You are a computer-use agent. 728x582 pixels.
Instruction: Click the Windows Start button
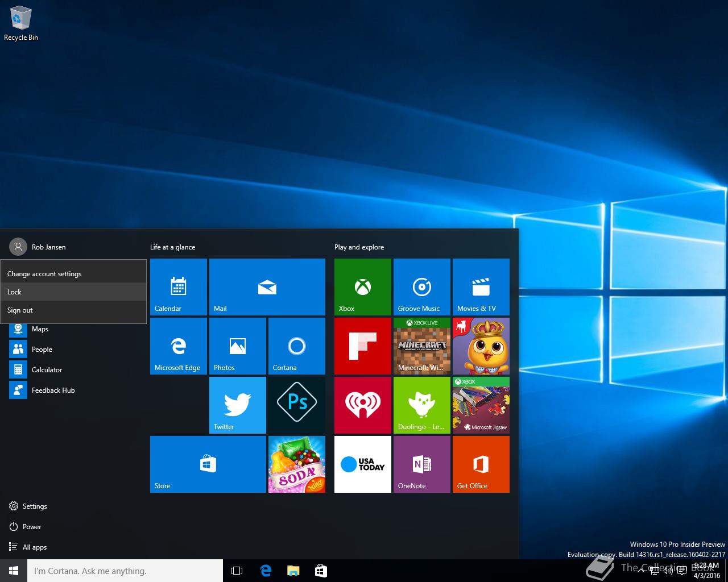click(x=14, y=571)
